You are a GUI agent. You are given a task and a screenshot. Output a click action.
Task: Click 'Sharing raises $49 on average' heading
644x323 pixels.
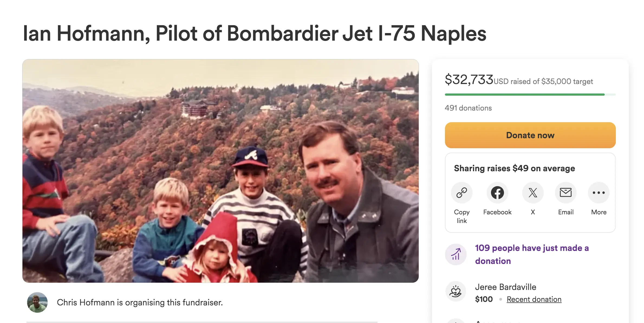coord(514,168)
